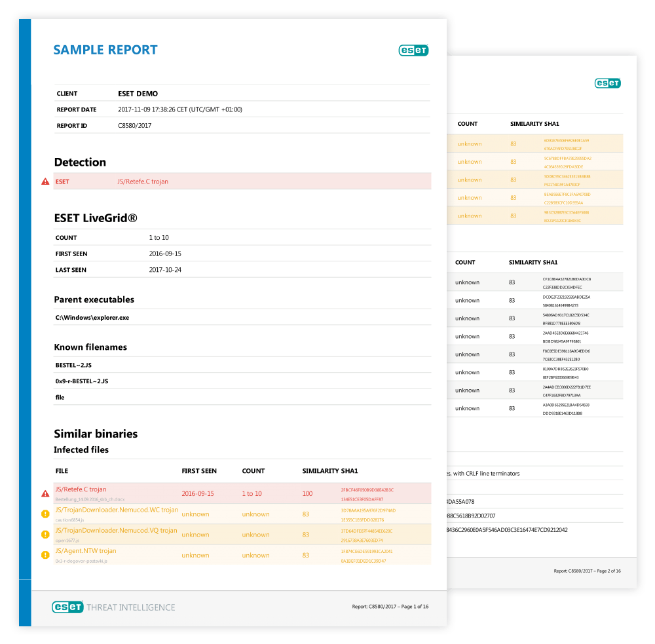The width and height of the screenshot is (655, 644).
Task: Select the long hash ending 7CD9212042 on page 2
Action: pos(507,530)
